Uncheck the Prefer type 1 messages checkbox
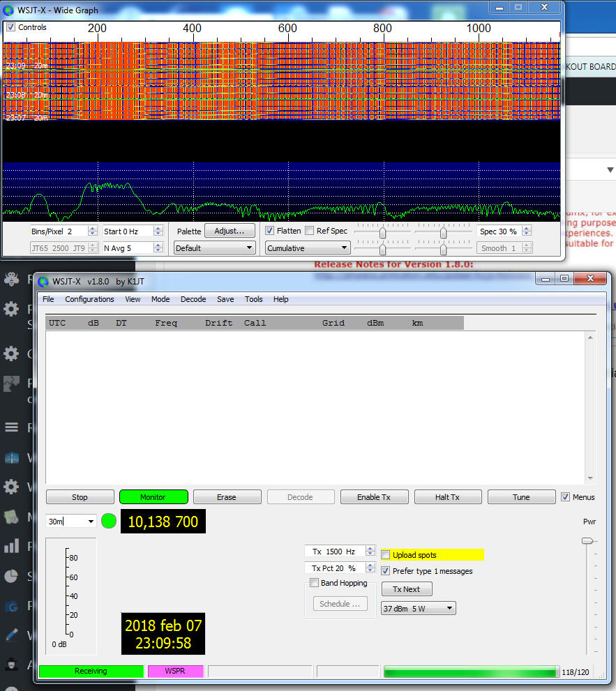 click(385, 570)
